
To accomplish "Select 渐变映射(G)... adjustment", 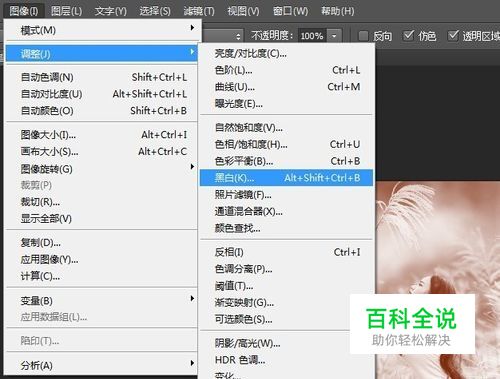I will (x=286, y=302).
